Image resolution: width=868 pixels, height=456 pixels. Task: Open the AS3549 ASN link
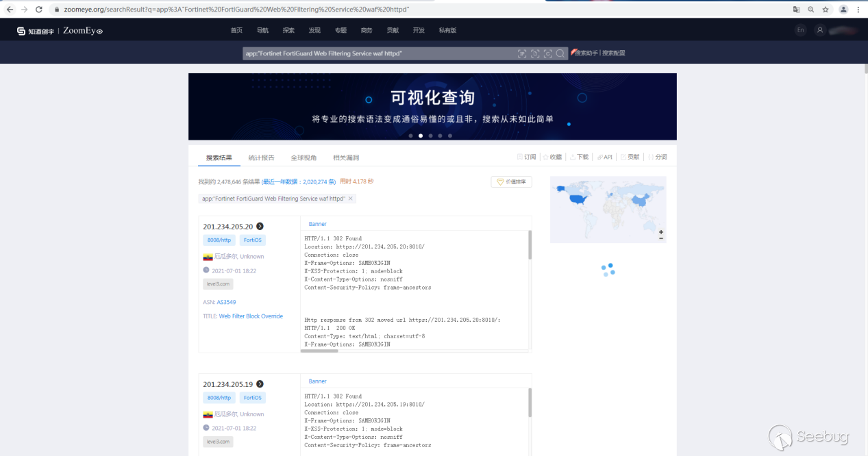click(x=227, y=302)
